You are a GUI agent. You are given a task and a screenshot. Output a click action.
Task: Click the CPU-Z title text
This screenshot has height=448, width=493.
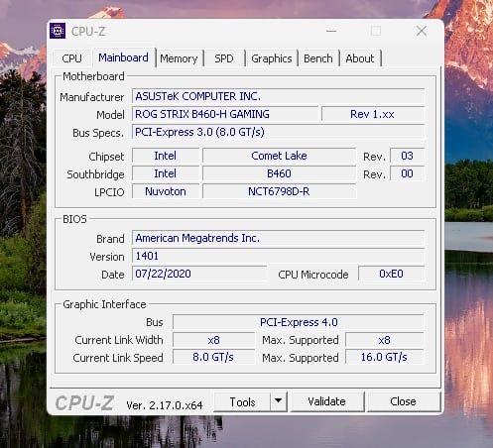(88, 32)
